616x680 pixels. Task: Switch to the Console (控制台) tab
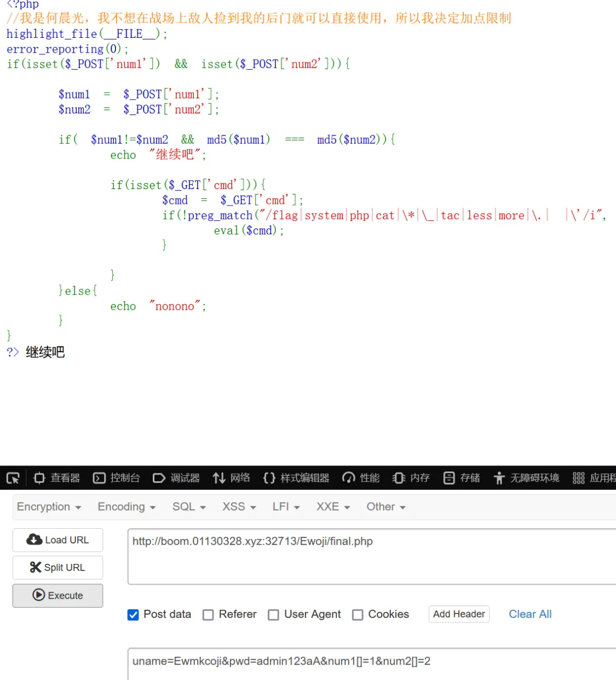pyautogui.click(x=116, y=478)
